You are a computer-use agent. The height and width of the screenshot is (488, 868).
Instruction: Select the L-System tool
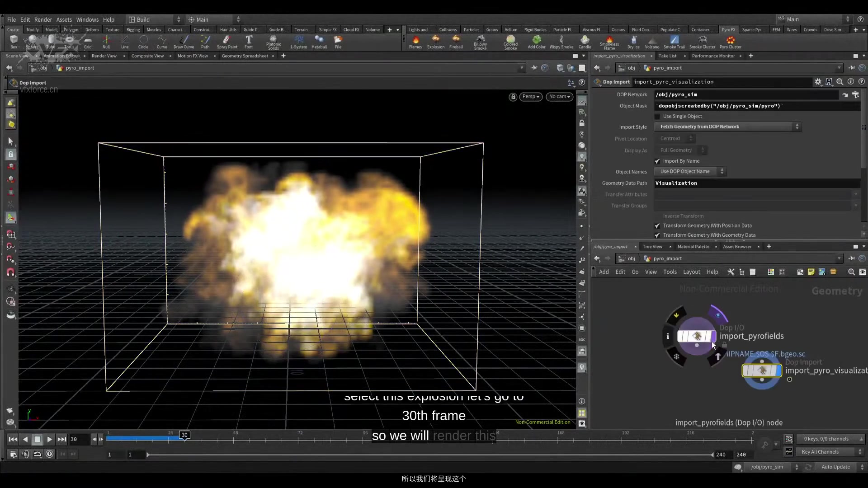click(x=299, y=42)
